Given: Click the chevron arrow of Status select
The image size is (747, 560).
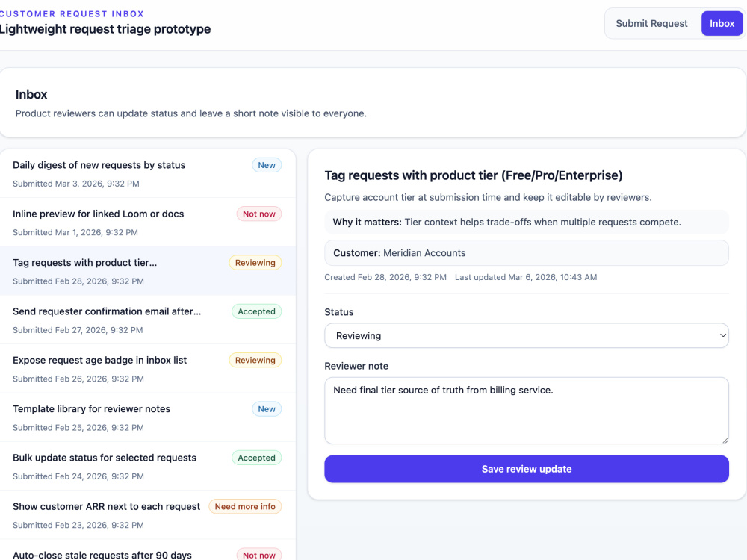Looking at the screenshot, I should (722, 336).
